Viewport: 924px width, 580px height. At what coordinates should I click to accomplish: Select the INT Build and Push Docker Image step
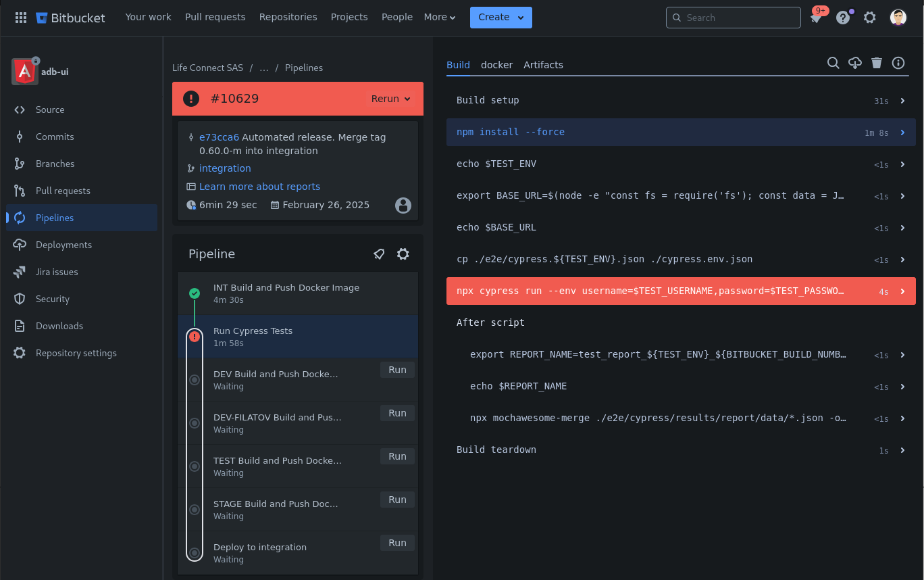pyautogui.click(x=298, y=293)
